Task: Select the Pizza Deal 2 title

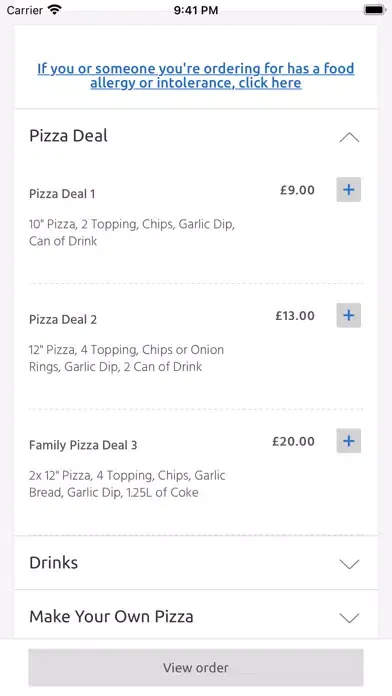Action: [x=63, y=320]
